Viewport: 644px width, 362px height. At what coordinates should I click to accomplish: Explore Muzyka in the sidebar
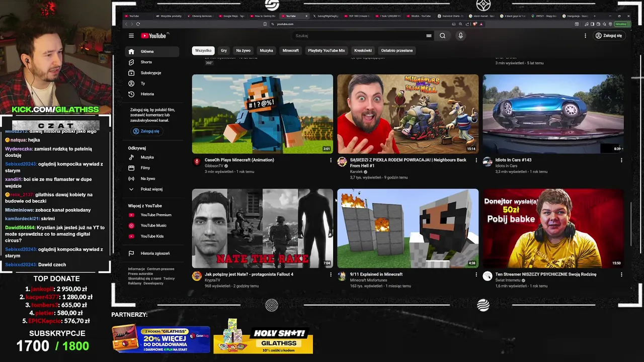pyautogui.click(x=152, y=157)
